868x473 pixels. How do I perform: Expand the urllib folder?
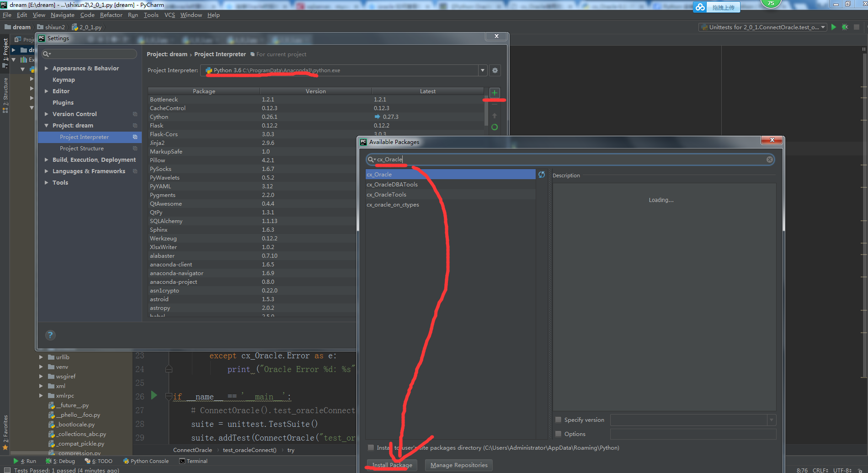click(41, 357)
